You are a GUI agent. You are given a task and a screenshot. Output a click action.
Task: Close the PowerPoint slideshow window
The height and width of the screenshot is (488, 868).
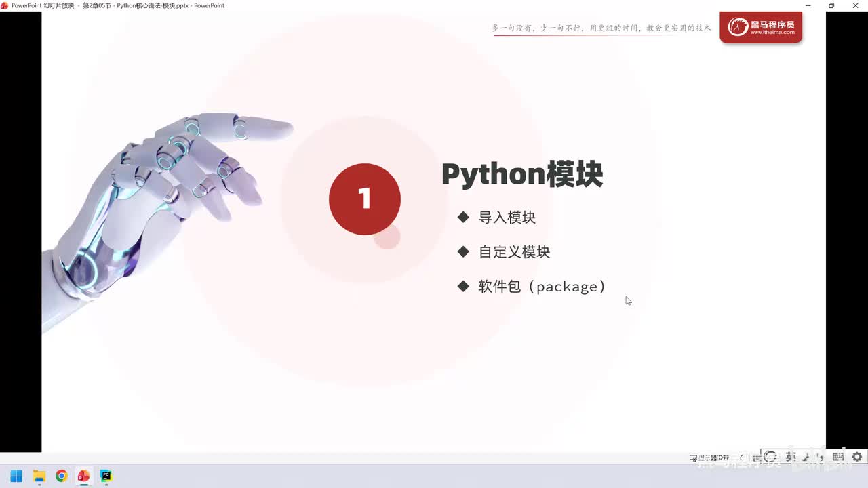[x=856, y=5]
